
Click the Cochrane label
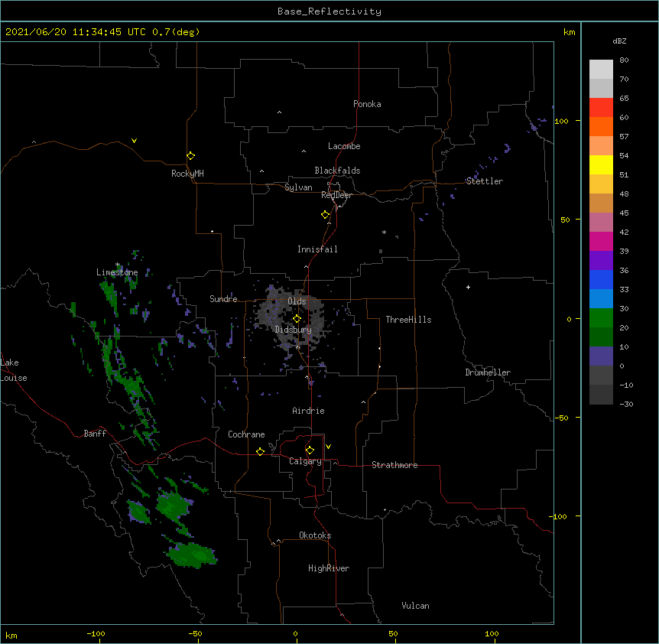click(246, 434)
